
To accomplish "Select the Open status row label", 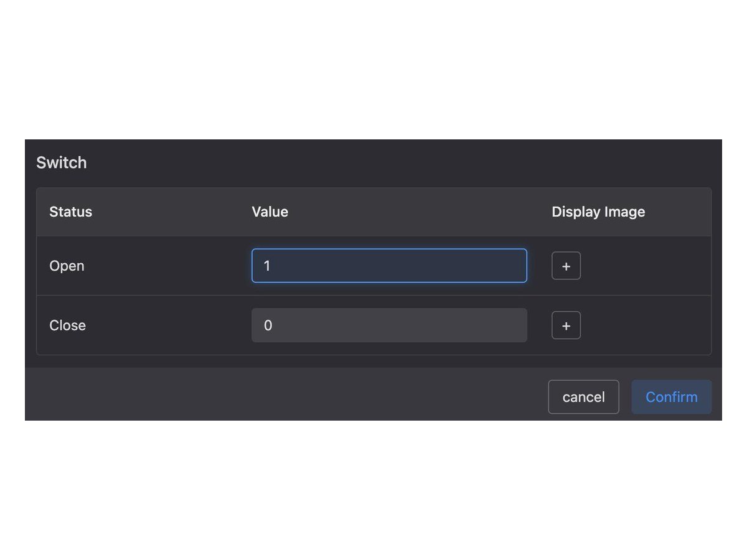I will [x=67, y=266].
